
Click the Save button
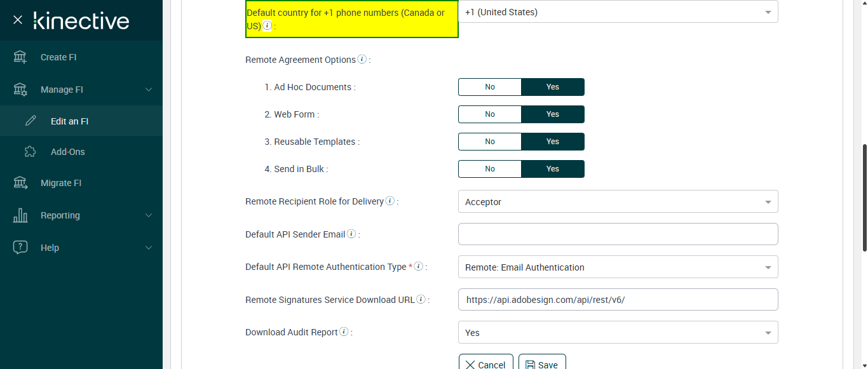coord(542,364)
